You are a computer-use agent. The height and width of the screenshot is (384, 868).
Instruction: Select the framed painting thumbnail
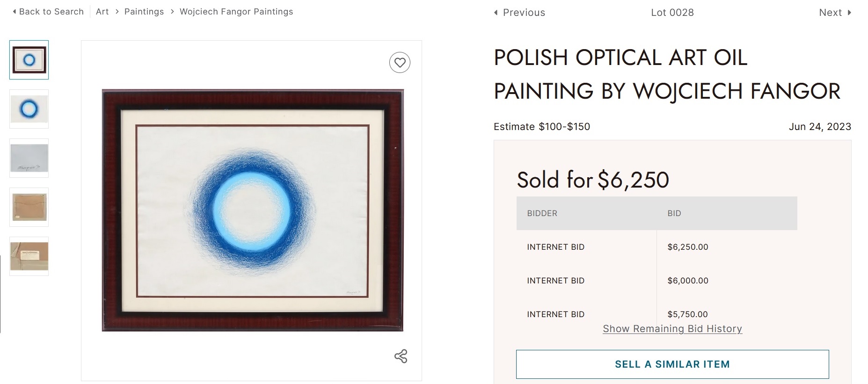[x=29, y=60]
